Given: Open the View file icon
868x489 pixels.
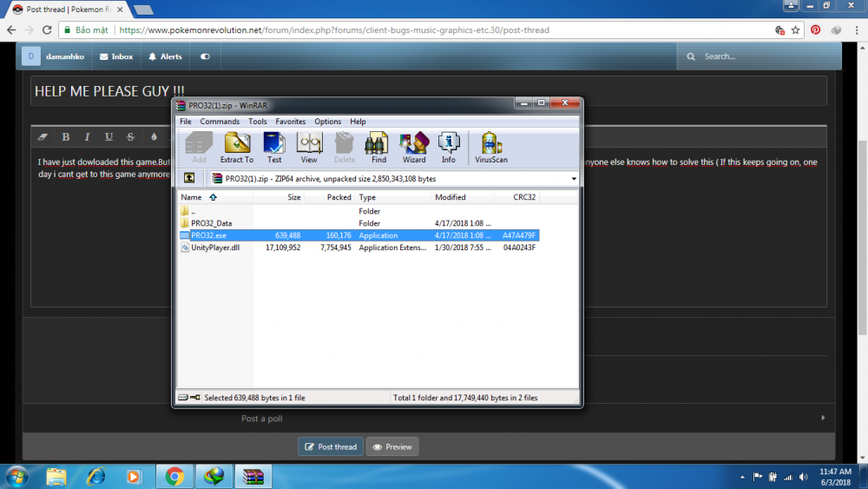Looking at the screenshot, I should coord(309,147).
